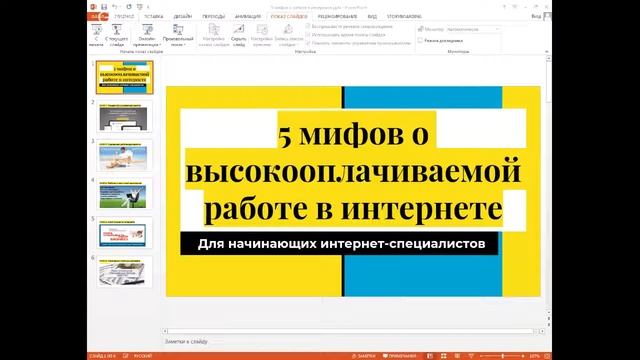Switch to View (Вид) tab

372,16
